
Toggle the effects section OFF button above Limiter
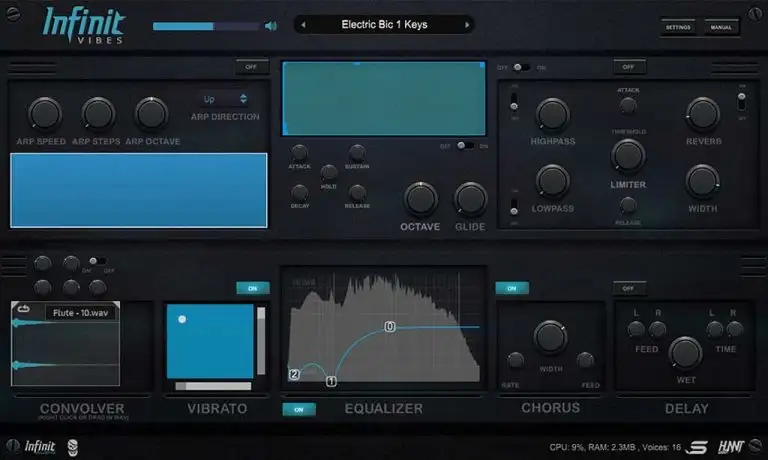[x=629, y=67]
